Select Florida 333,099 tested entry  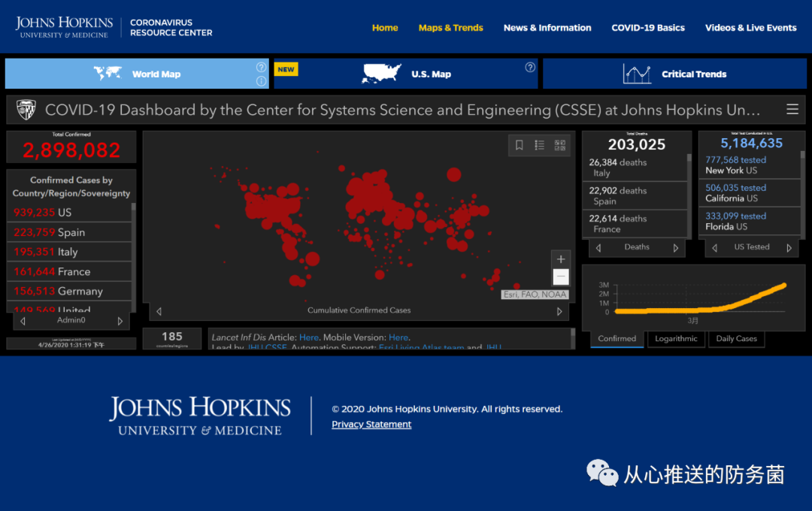tap(750, 221)
